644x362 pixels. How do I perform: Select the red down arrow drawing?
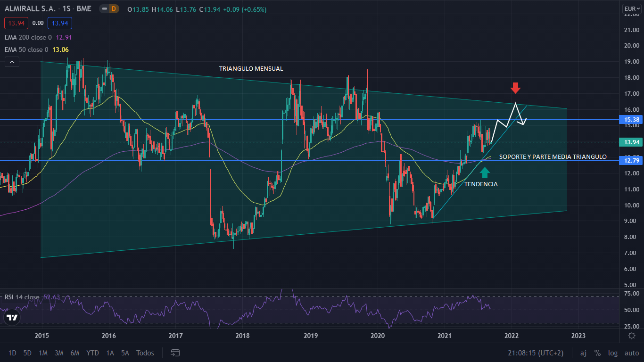515,88
